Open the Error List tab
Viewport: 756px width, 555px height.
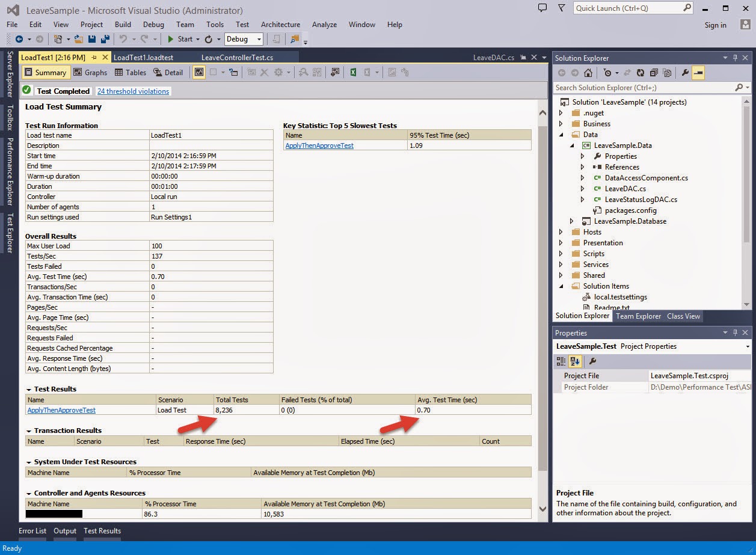32,531
